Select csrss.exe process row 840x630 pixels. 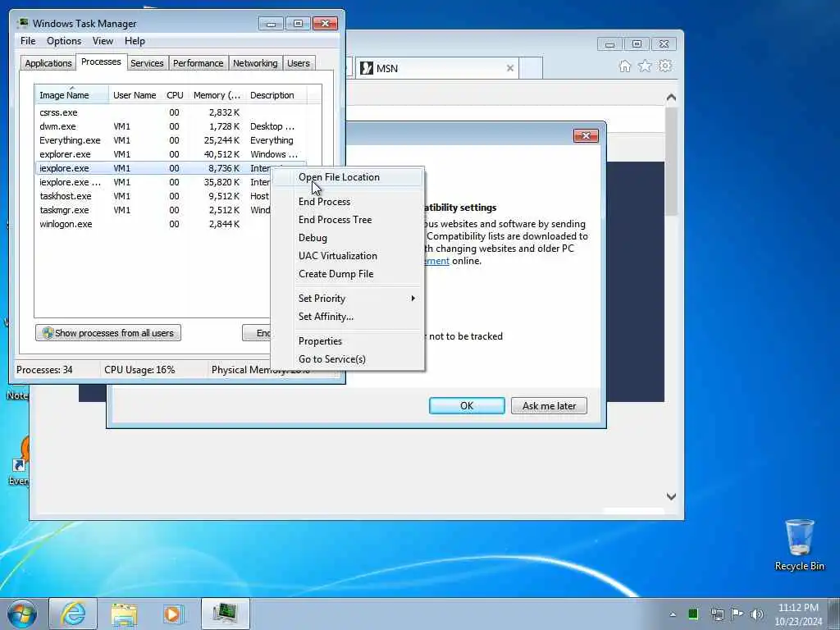click(171, 112)
